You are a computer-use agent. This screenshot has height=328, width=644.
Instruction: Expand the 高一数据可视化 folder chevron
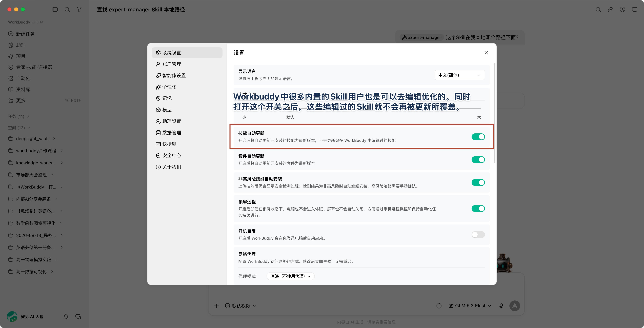(x=52, y=272)
